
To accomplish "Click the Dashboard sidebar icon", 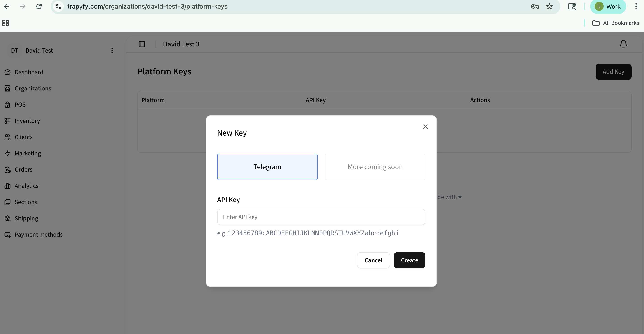I will click(x=7, y=72).
